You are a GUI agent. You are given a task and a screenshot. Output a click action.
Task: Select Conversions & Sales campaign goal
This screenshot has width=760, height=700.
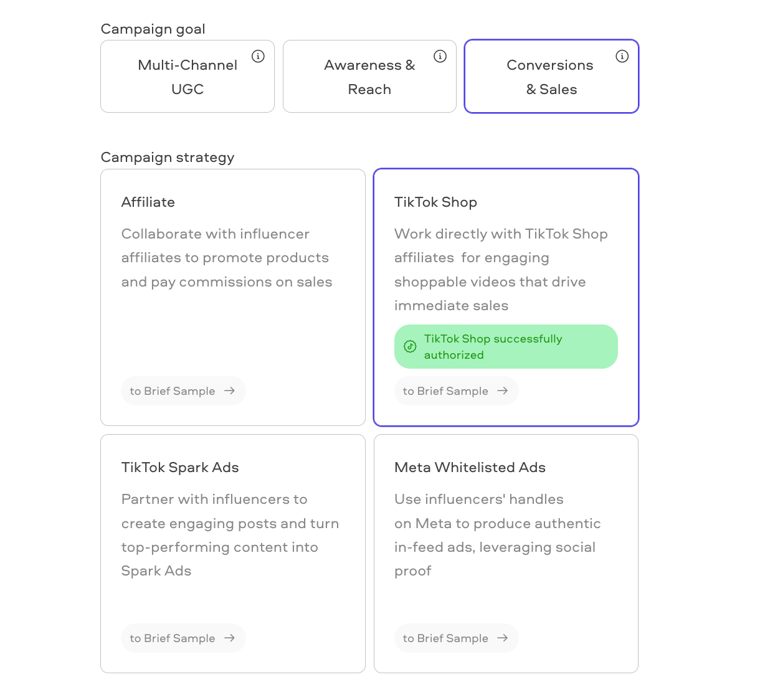click(x=552, y=77)
